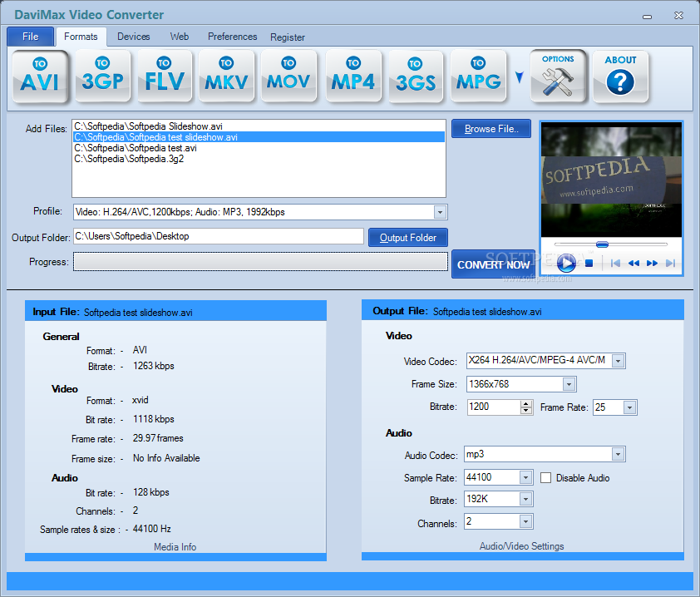Open the Frame Size dropdown
The image size is (700, 597).
tap(569, 384)
